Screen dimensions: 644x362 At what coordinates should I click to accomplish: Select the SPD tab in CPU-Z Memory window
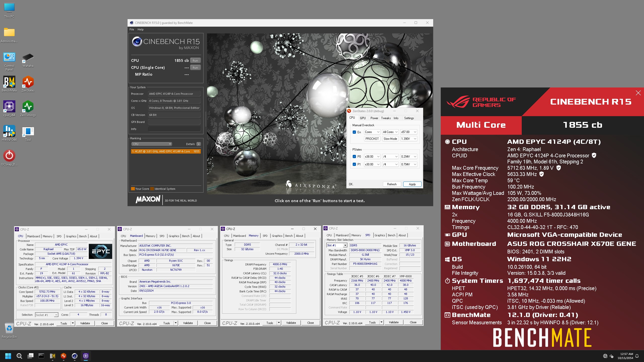click(265, 236)
